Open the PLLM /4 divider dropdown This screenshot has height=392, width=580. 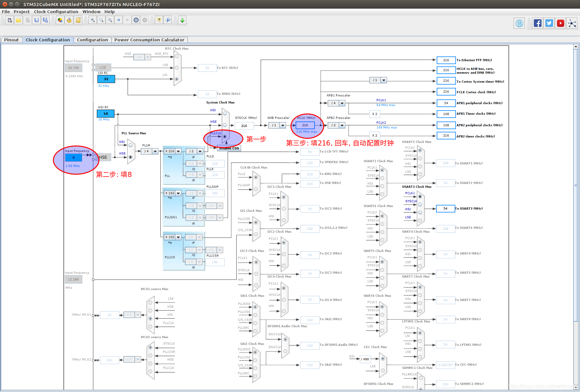pos(155,151)
